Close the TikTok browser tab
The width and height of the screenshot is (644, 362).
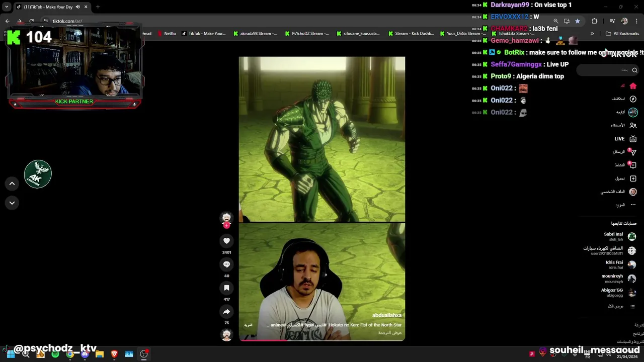click(86, 7)
